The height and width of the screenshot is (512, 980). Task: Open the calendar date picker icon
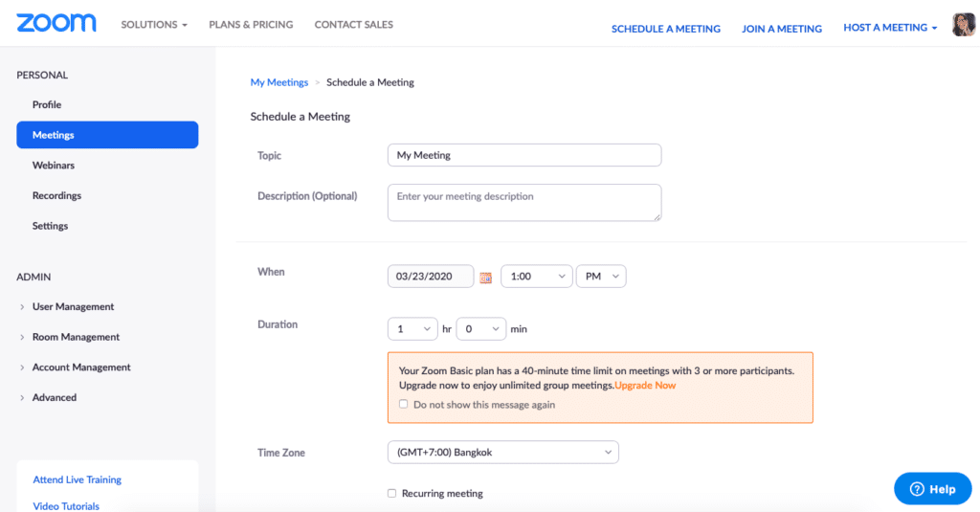click(x=485, y=278)
